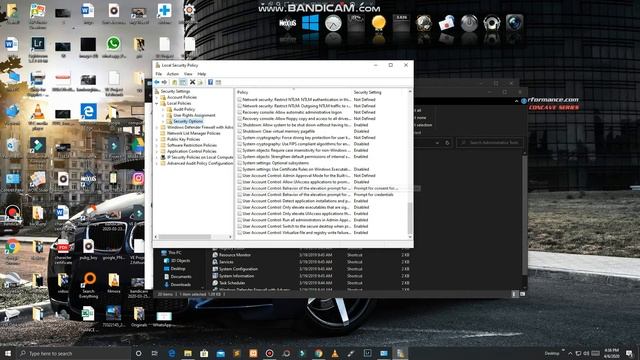Open Microsoft Store from the taskbar
The width and height of the screenshot is (640, 360).
click(x=204, y=353)
